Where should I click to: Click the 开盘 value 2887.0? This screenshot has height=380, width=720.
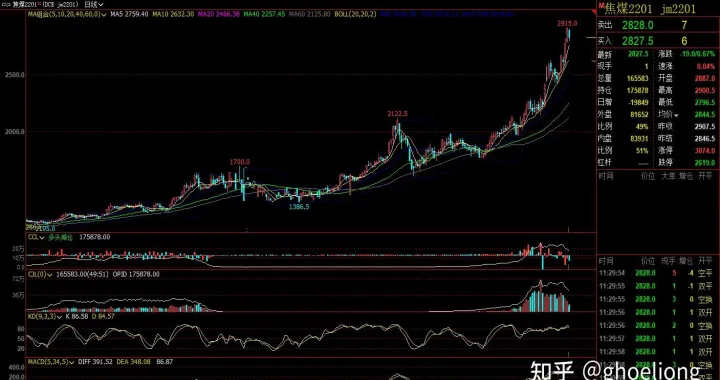[x=705, y=79]
